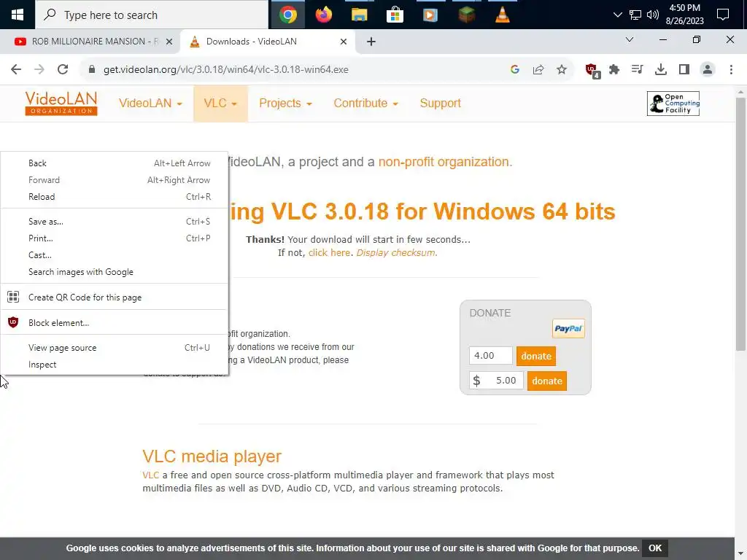Edit the 4.00 donation amount field
Viewport: 747px width, 560px height.
point(491,356)
